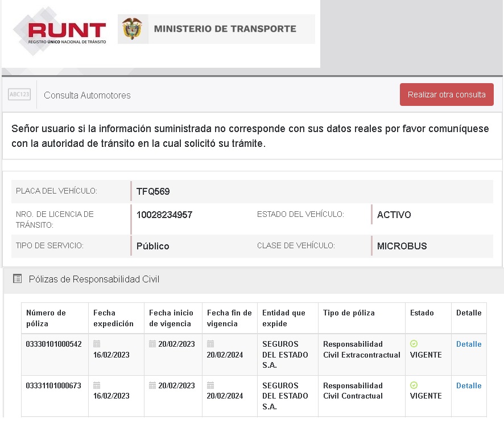This screenshot has width=504, height=435.
Task: Select the license number 10028234957
Action: [x=164, y=215]
